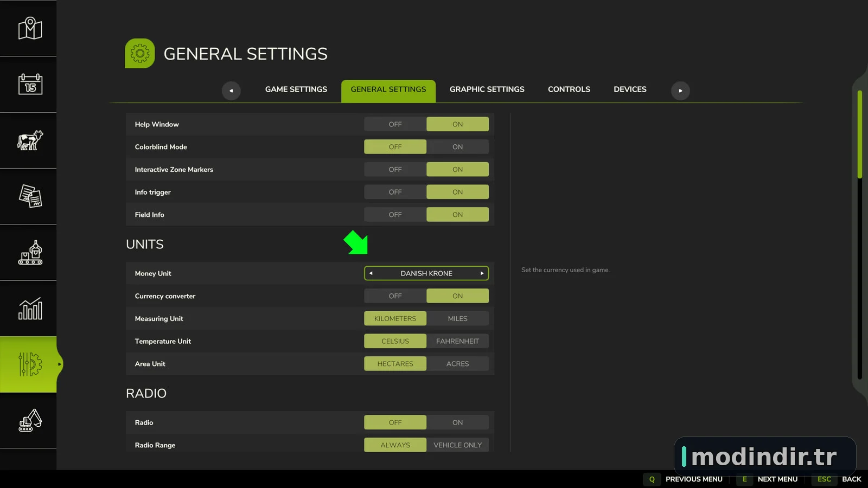The height and width of the screenshot is (488, 868).
Task: Set Temperature Unit to Fahrenheit
Action: pos(457,341)
